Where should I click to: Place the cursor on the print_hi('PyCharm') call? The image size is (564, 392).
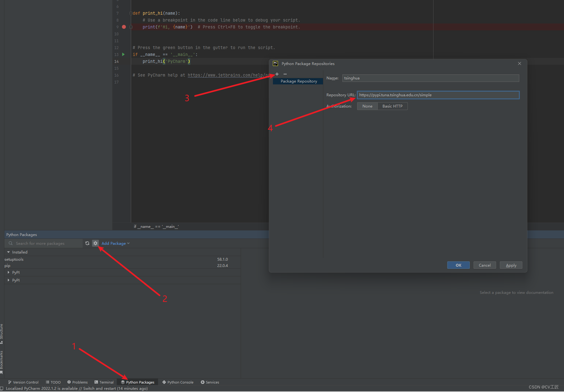coord(167,62)
